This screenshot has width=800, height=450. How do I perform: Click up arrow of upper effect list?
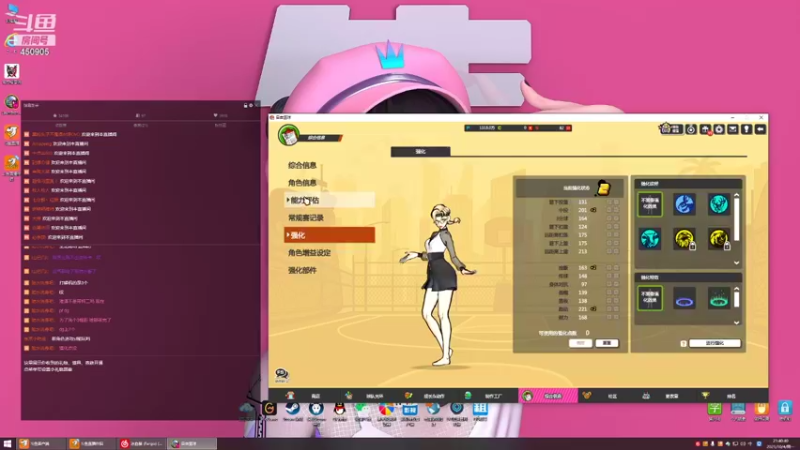pos(736,195)
